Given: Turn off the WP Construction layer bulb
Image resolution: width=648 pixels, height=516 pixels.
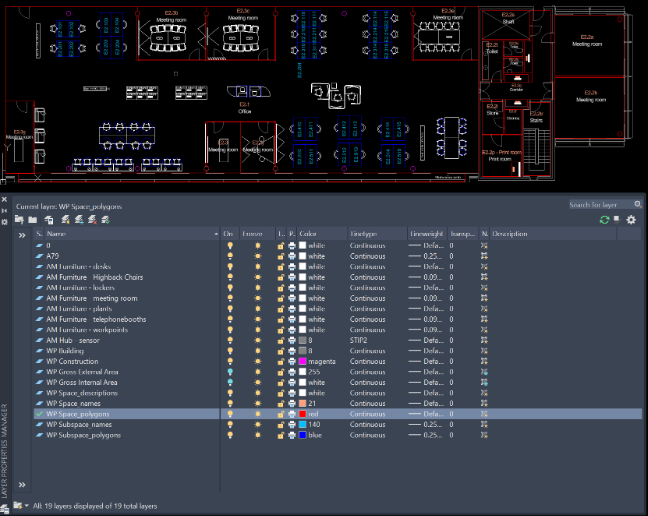Looking at the screenshot, I should click(x=230, y=361).
